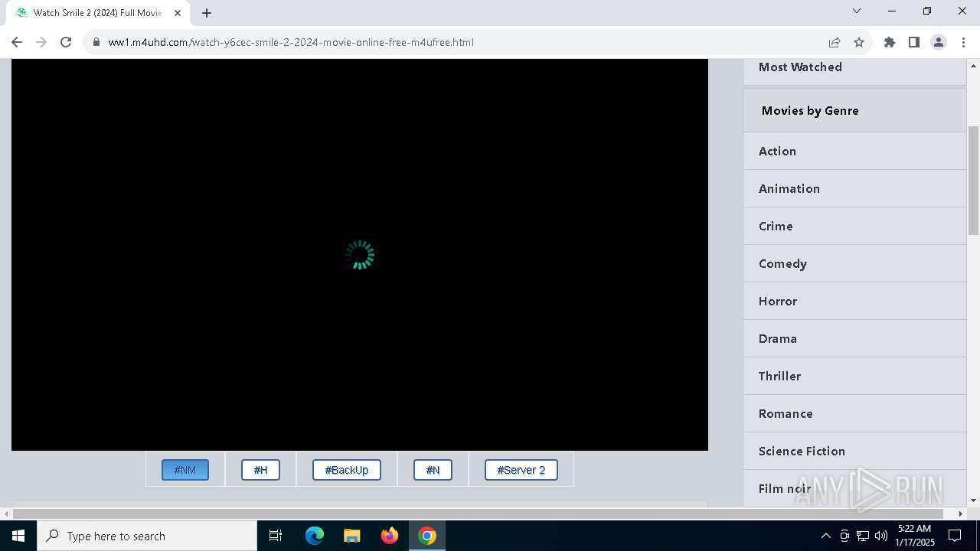Click the scroll-left arrow on horizontal scrollbar
Image resolution: width=980 pixels, height=551 pixels.
[x=6, y=514]
